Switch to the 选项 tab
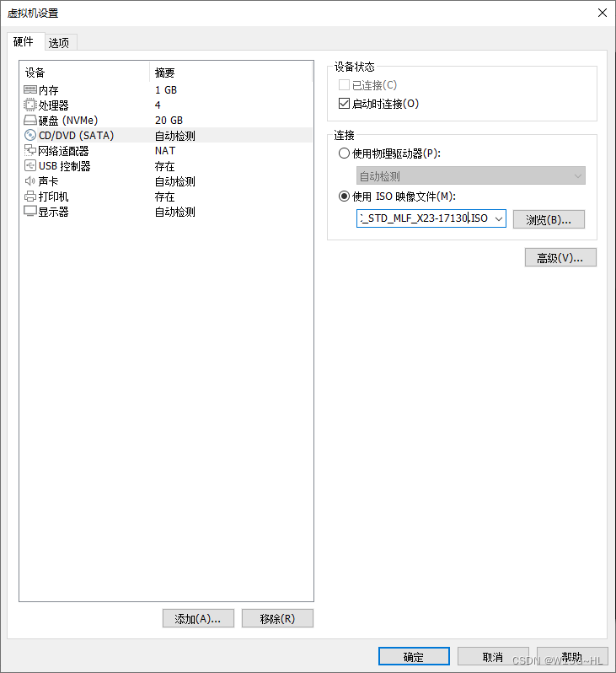 [x=59, y=42]
